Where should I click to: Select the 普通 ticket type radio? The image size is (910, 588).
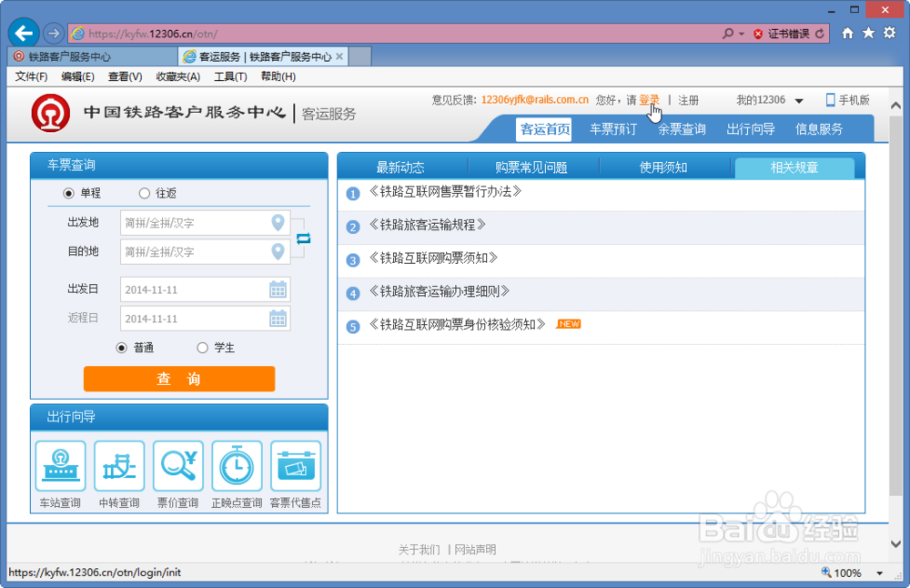[121, 348]
